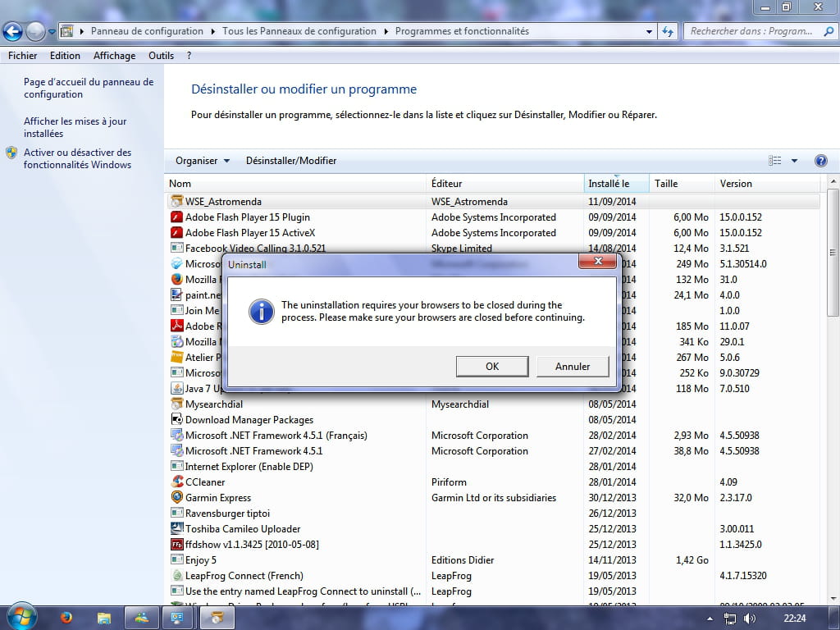Open Activer ou désactiver des fonctionnalités Windows
This screenshot has width=840, height=630.
pos(78,158)
